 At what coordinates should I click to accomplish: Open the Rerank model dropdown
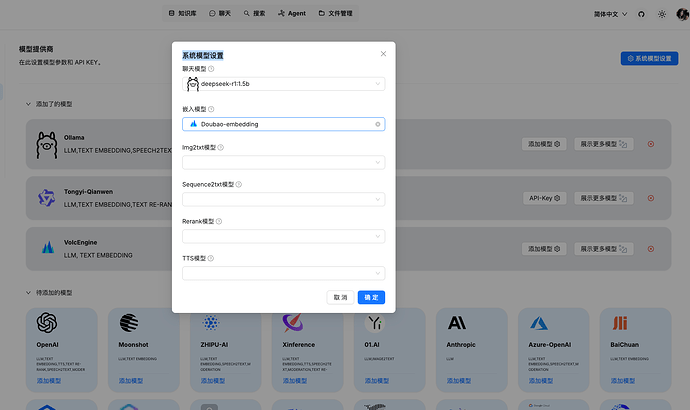tap(283, 236)
